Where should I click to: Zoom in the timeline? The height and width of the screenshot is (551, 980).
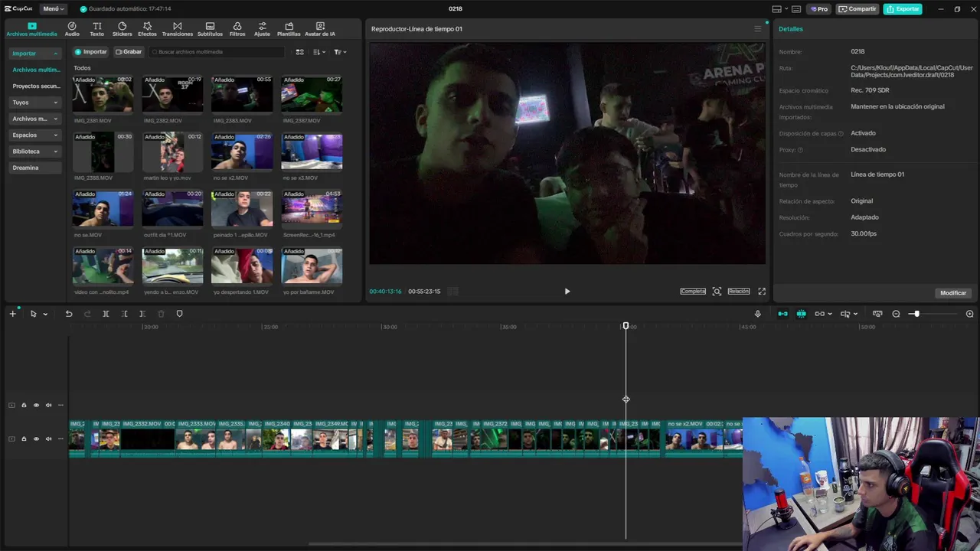coord(969,314)
